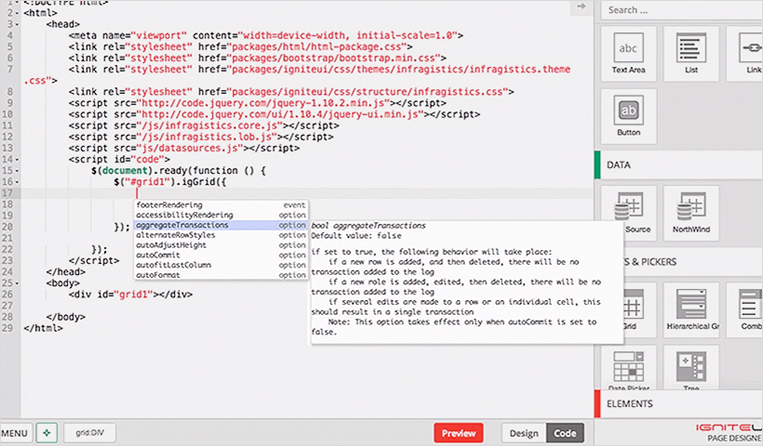Select footerRendering event in suggestions
The width and height of the screenshot is (763, 446).
pyautogui.click(x=169, y=205)
